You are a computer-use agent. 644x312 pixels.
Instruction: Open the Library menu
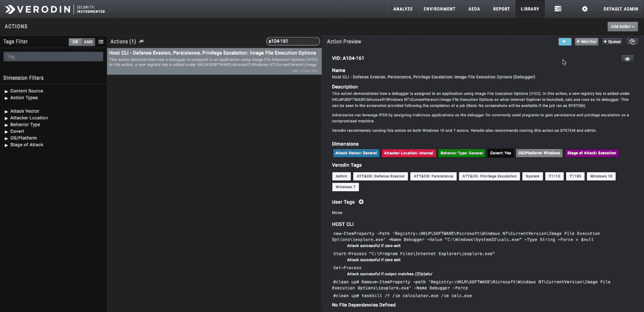[x=530, y=9]
